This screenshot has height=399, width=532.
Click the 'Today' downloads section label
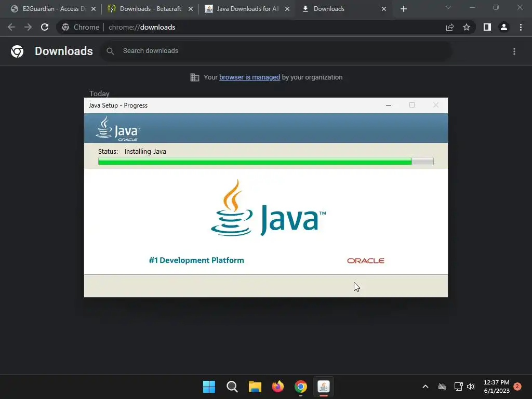click(99, 94)
